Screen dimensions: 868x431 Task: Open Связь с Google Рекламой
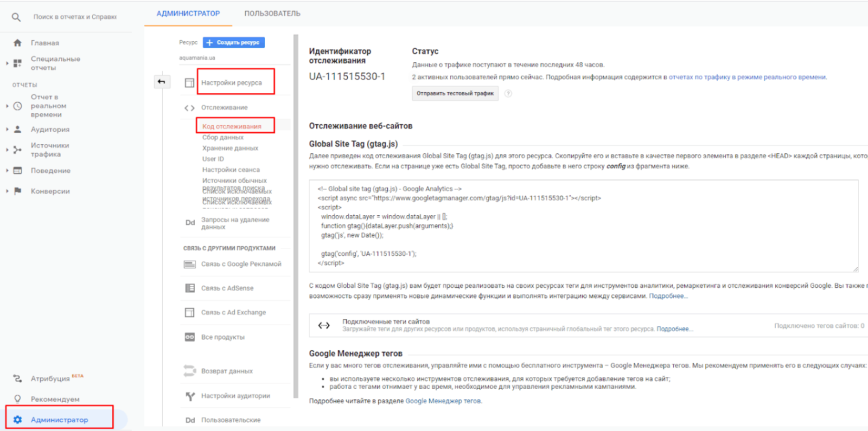241,265
